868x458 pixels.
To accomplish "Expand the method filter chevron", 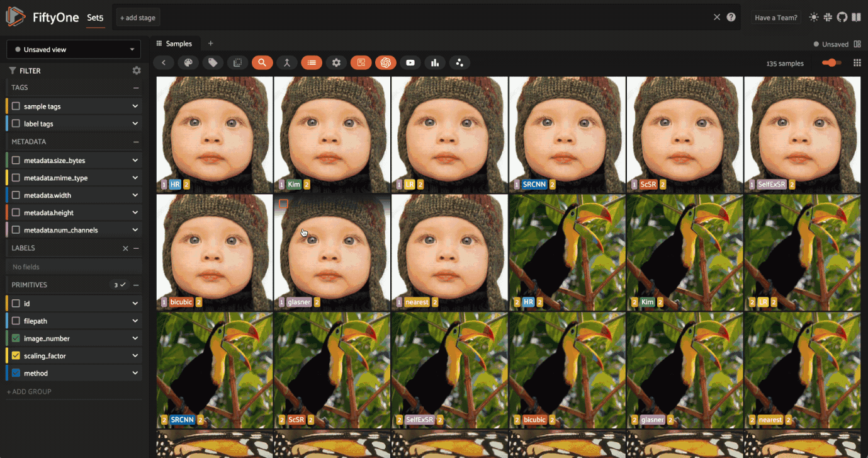I will tap(135, 373).
